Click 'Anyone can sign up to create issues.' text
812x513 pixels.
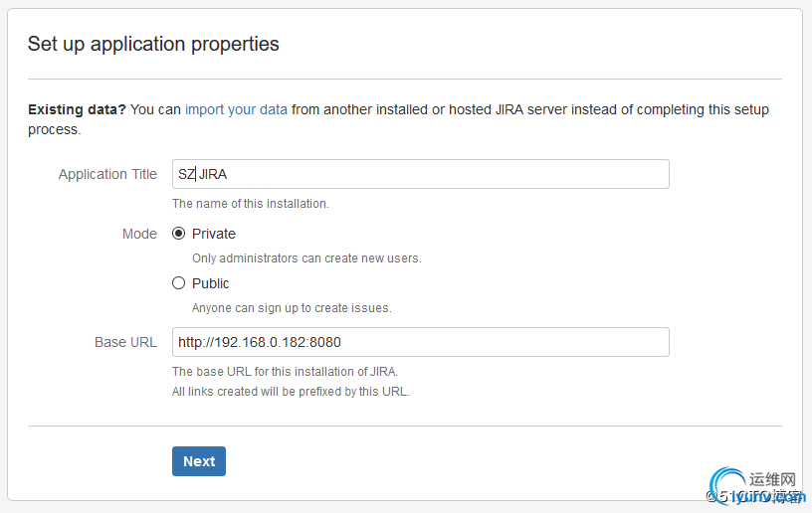[x=292, y=308]
